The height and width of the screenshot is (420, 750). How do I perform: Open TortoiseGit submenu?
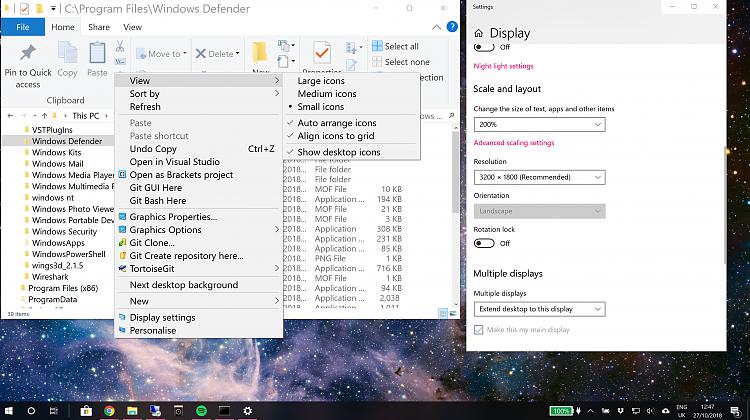tap(199, 269)
